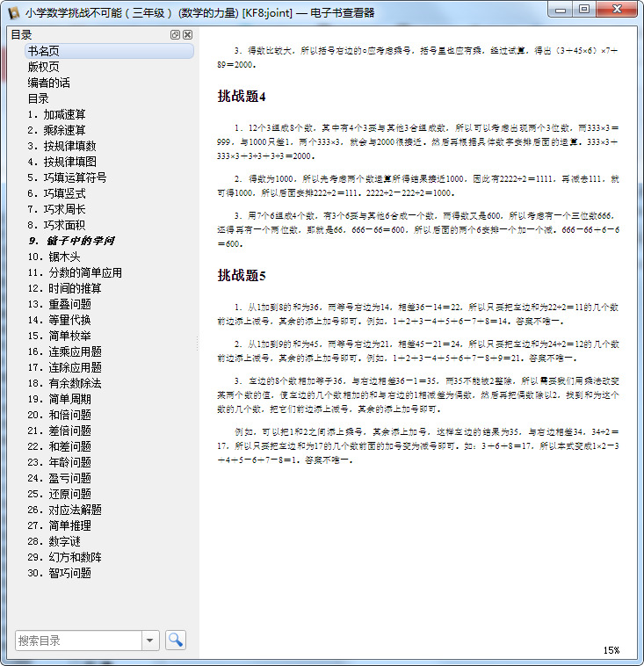Go to 编者的话 section
644x666 pixels.
49,83
